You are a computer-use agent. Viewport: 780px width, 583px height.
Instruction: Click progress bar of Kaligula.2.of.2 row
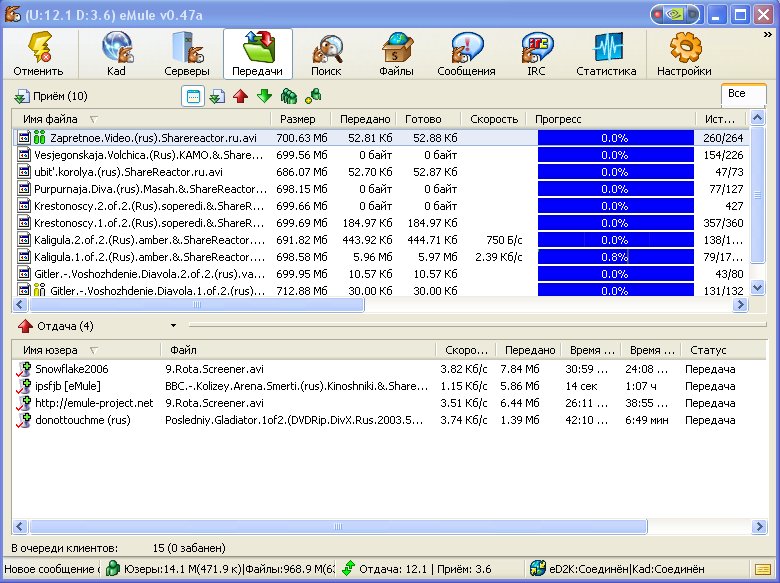(x=616, y=240)
